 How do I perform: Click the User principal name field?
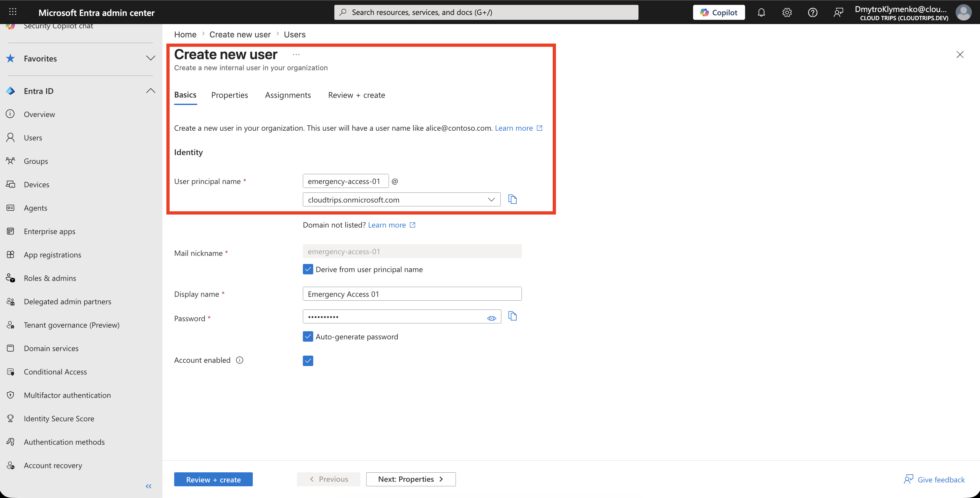point(345,181)
